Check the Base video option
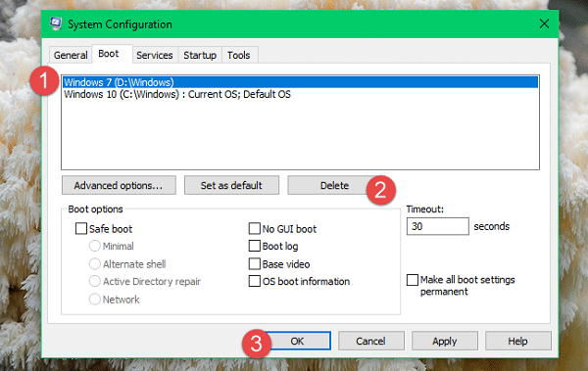588x371 pixels. coord(255,264)
